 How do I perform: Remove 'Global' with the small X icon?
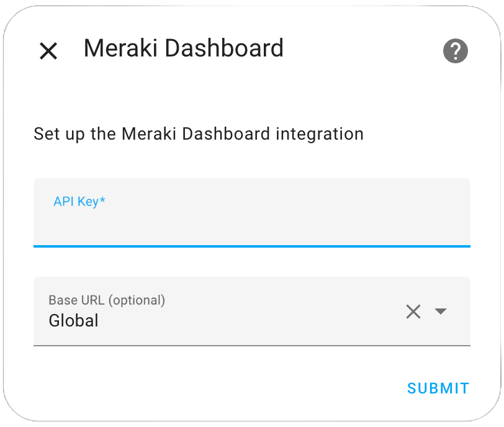click(413, 312)
